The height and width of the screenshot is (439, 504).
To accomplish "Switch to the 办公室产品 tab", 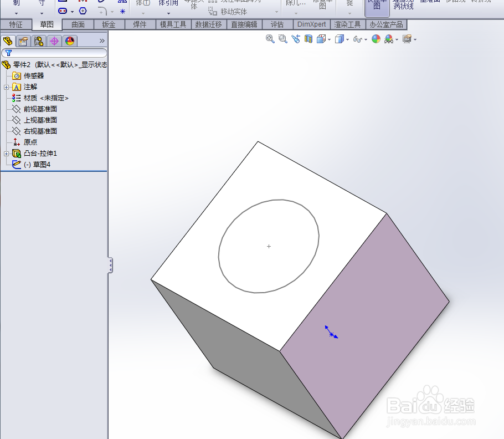I will [386, 24].
